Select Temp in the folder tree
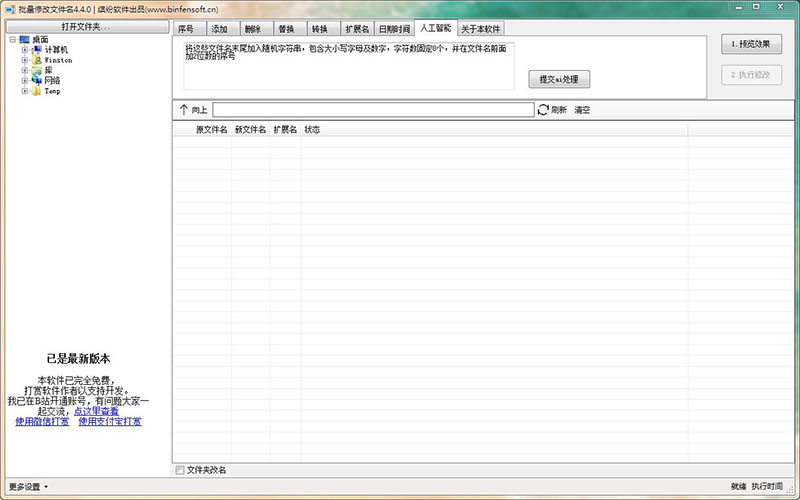The width and height of the screenshot is (800, 500). pyautogui.click(x=52, y=91)
